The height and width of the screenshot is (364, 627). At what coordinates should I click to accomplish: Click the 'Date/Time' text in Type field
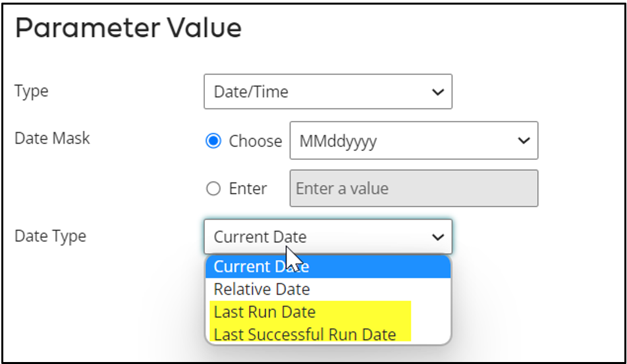point(252,92)
